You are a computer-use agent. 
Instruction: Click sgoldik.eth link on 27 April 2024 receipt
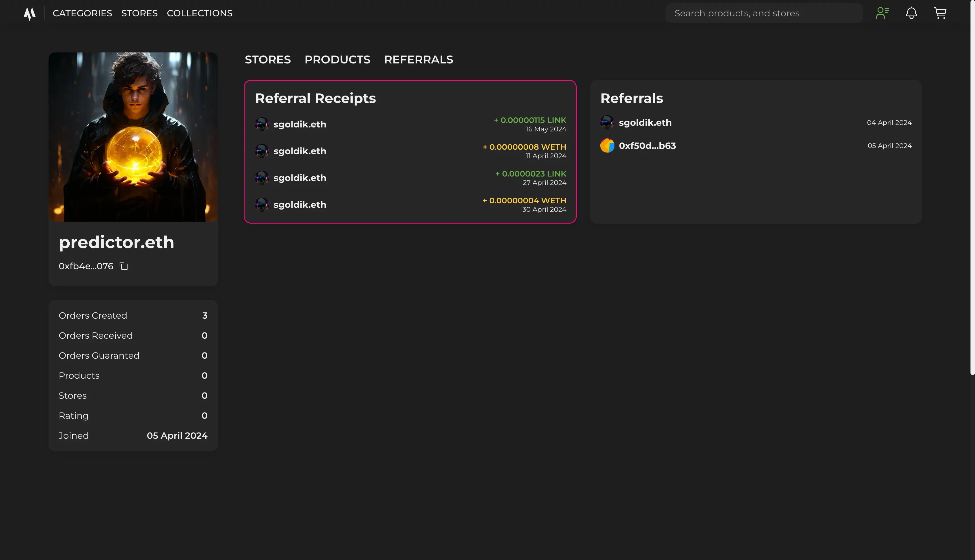300,178
